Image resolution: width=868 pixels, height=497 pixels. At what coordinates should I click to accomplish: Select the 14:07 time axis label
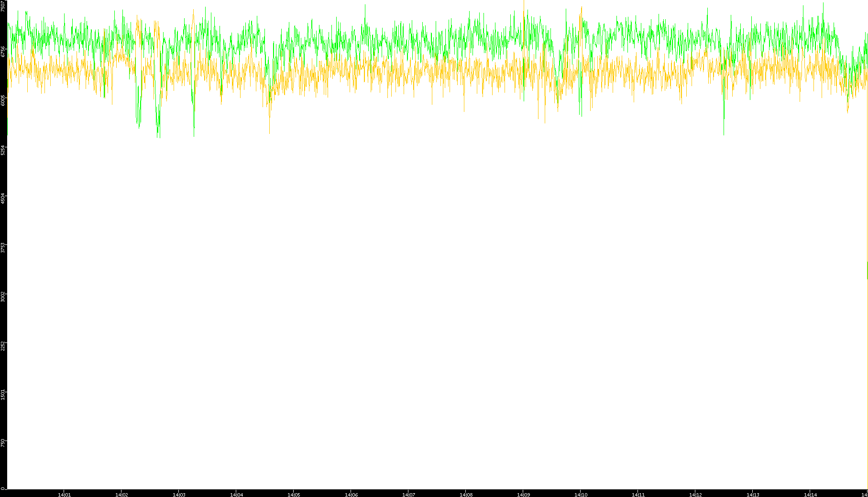point(408,495)
